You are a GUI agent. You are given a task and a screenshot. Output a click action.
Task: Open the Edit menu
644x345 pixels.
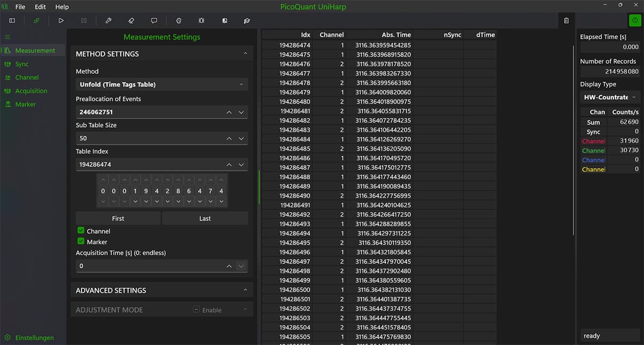point(40,6)
